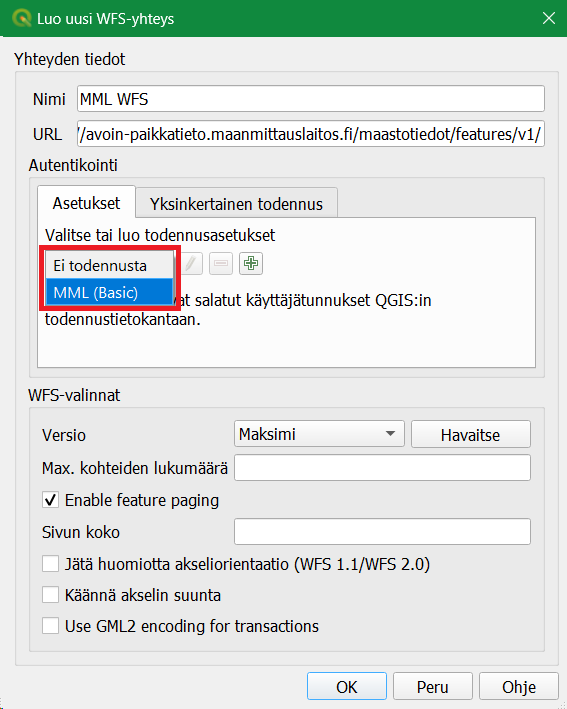Confirm with the OK button
567x709 pixels.
coord(347,686)
